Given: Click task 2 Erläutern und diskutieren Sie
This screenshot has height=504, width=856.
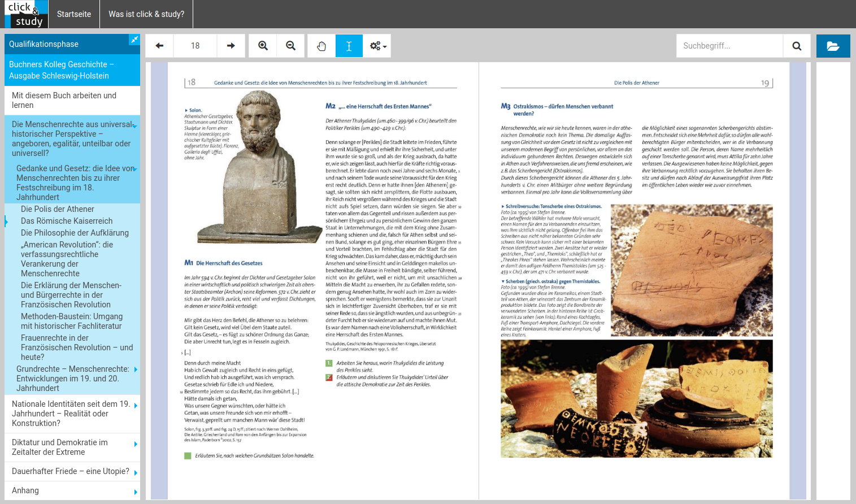Looking at the screenshot, I should 387,381.
